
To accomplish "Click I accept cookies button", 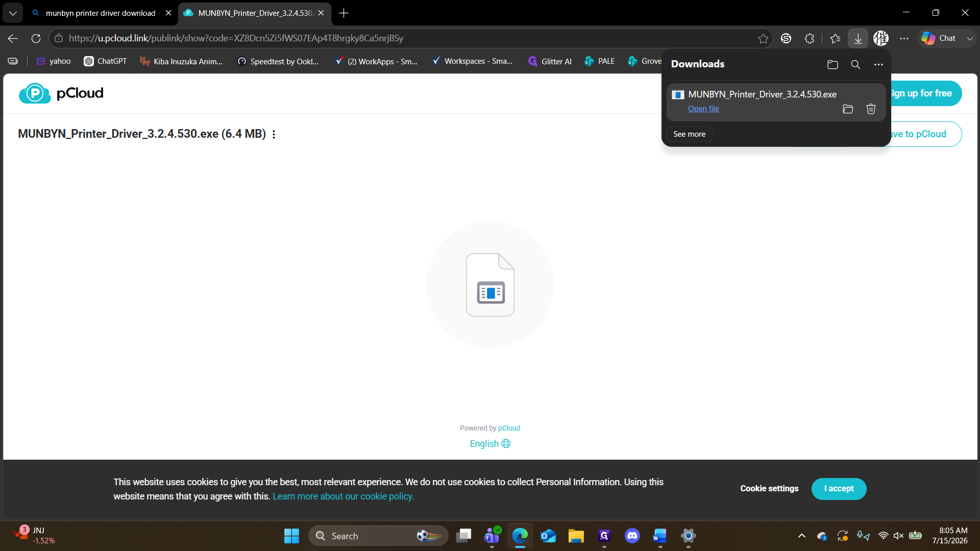I will 839,489.
